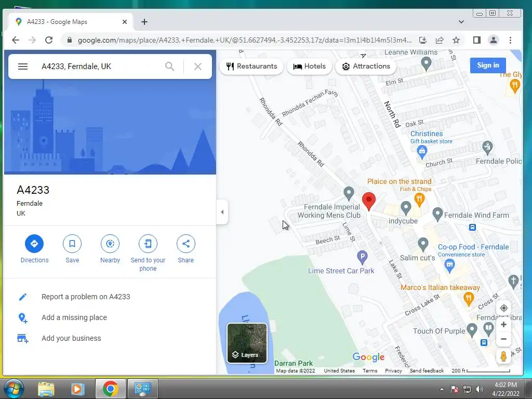Reload the Google Maps page
This screenshot has height=399, width=532.
pos(49,40)
